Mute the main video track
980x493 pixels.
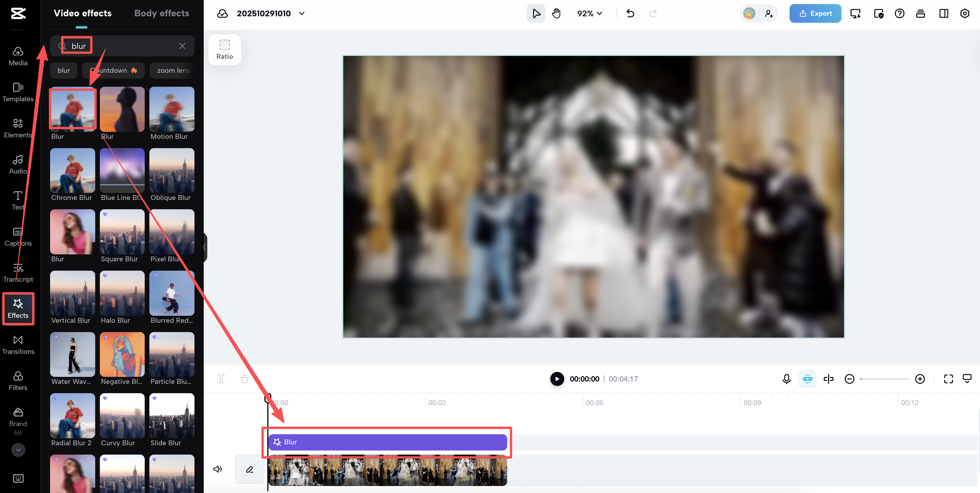click(217, 469)
